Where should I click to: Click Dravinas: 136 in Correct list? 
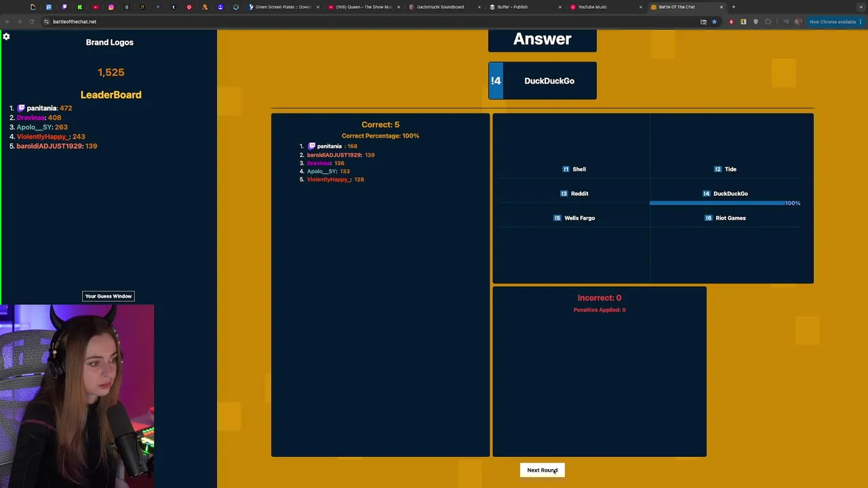(x=325, y=163)
